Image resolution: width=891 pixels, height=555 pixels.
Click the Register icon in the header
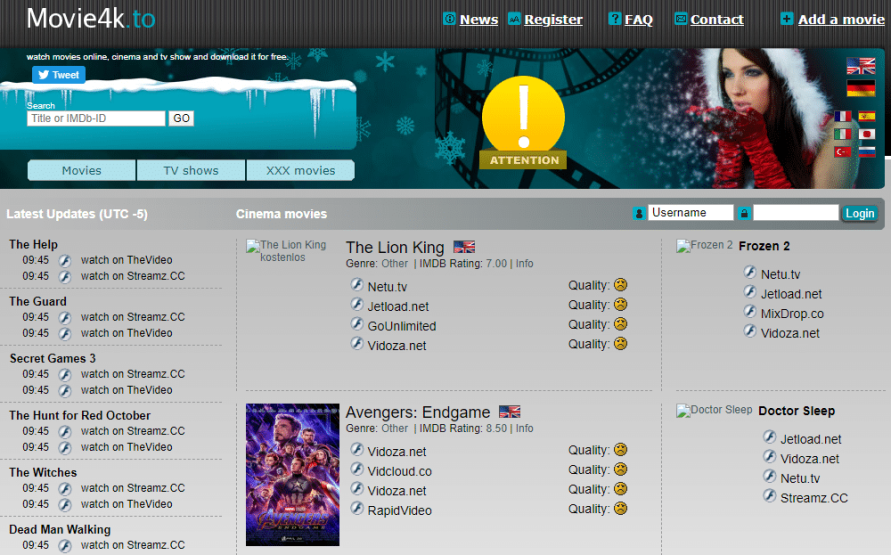pyautogui.click(x=514, y=19)
